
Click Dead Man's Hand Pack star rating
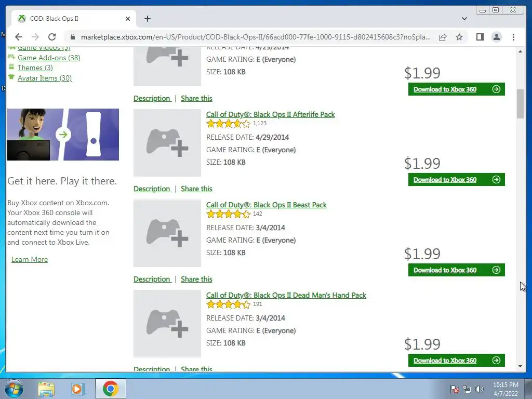(229, 304)
